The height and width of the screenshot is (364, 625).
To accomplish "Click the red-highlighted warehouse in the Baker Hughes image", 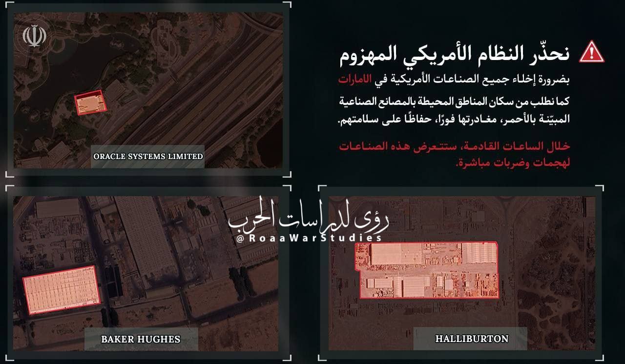I will pos(62,290).
